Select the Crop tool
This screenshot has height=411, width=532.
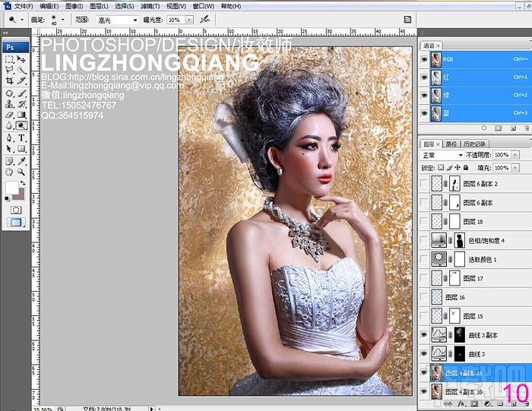[x=9, y=81]
